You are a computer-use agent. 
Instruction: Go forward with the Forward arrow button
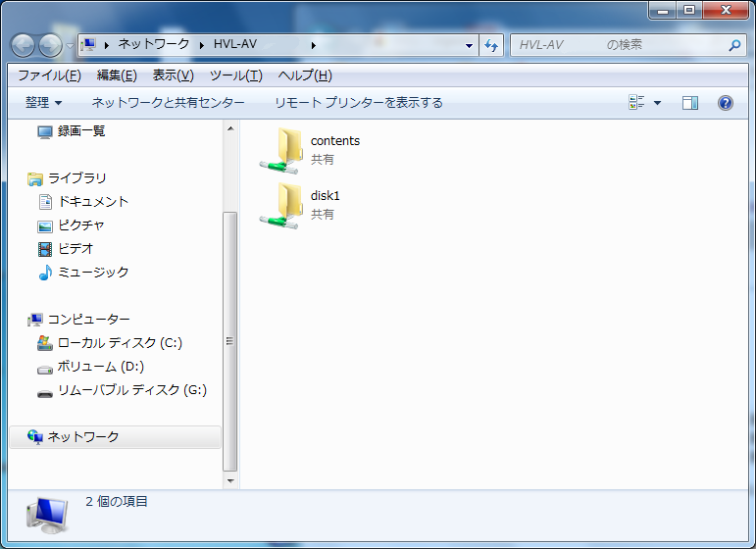click(x=51, y=45)
